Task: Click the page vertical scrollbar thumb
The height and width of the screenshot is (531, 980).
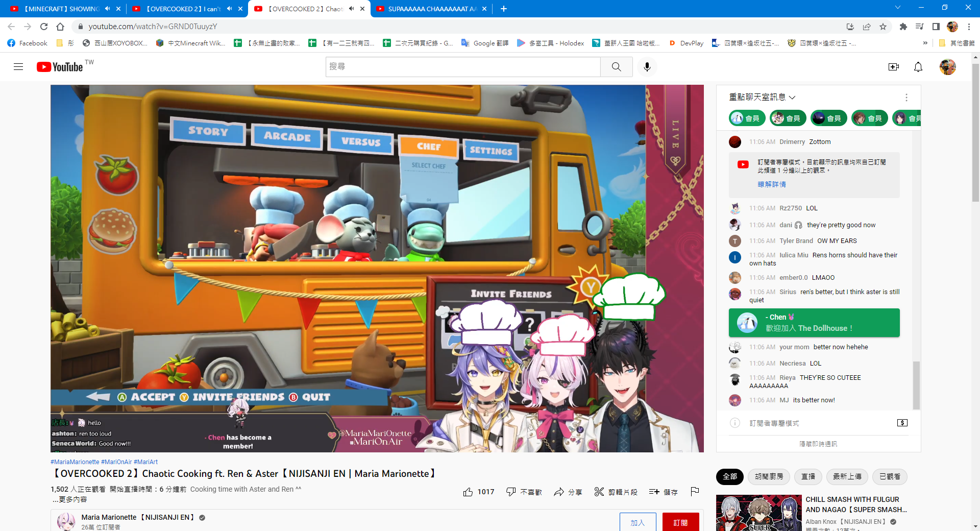Action: [975, 133]
